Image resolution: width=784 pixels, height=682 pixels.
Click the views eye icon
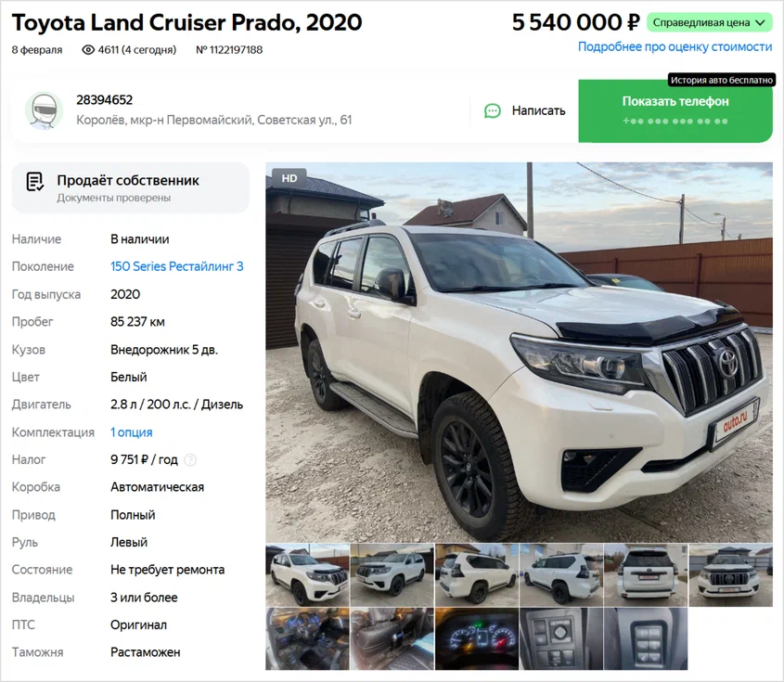[x=88, y=50]
